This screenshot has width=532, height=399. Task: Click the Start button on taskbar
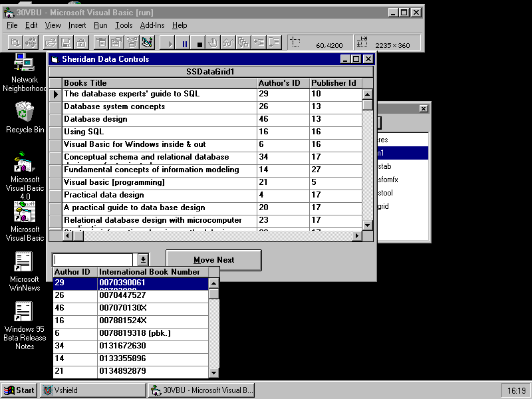pyautogui.click(x=19, y=390)
